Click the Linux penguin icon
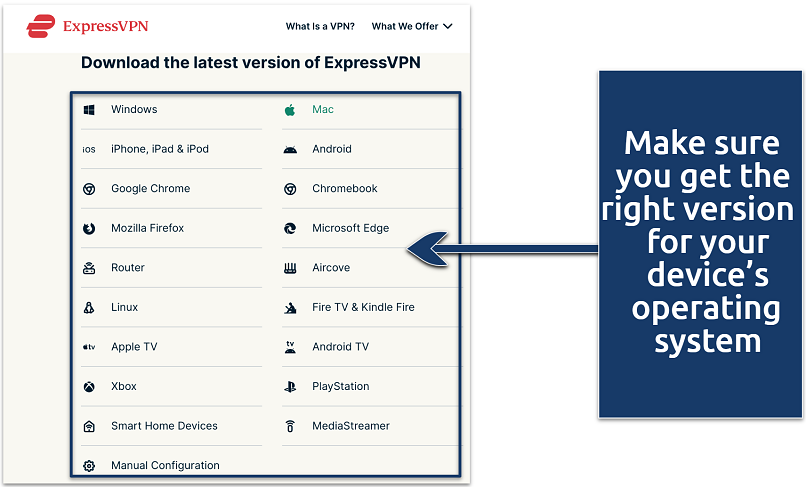This screenshot has width=806, height=487. coord(89,308)
